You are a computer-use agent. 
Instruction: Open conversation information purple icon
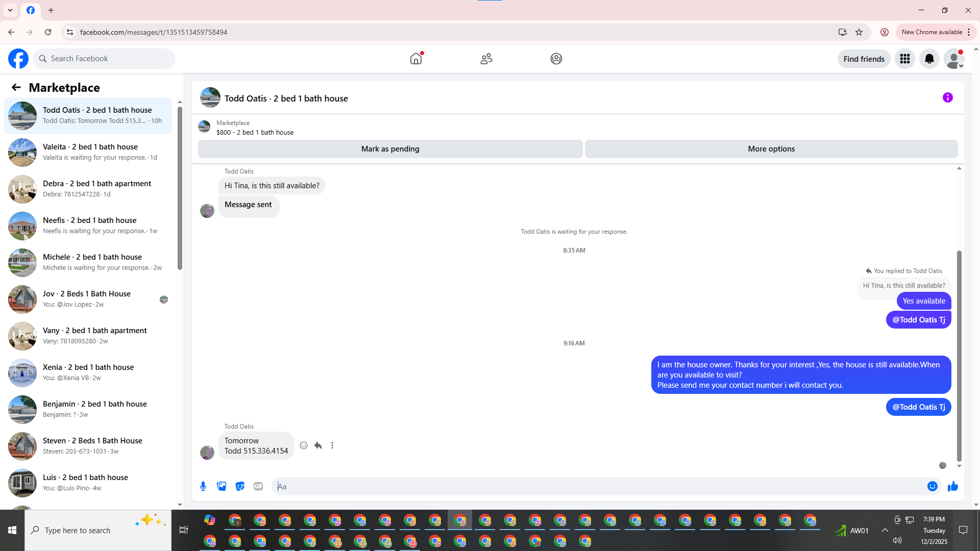point(948,97)
